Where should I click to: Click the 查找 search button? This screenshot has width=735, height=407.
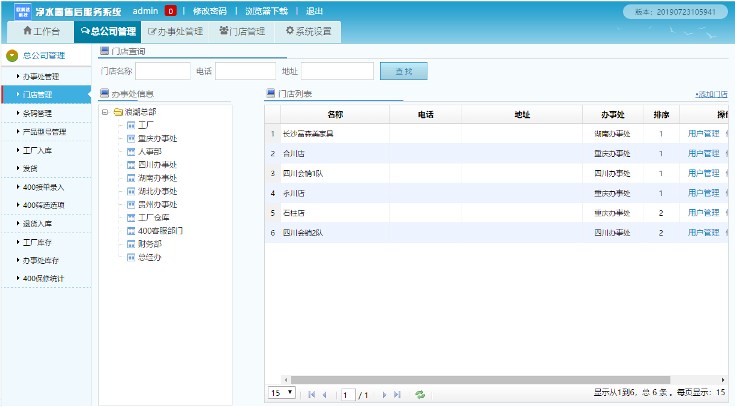tap(403, 72)
